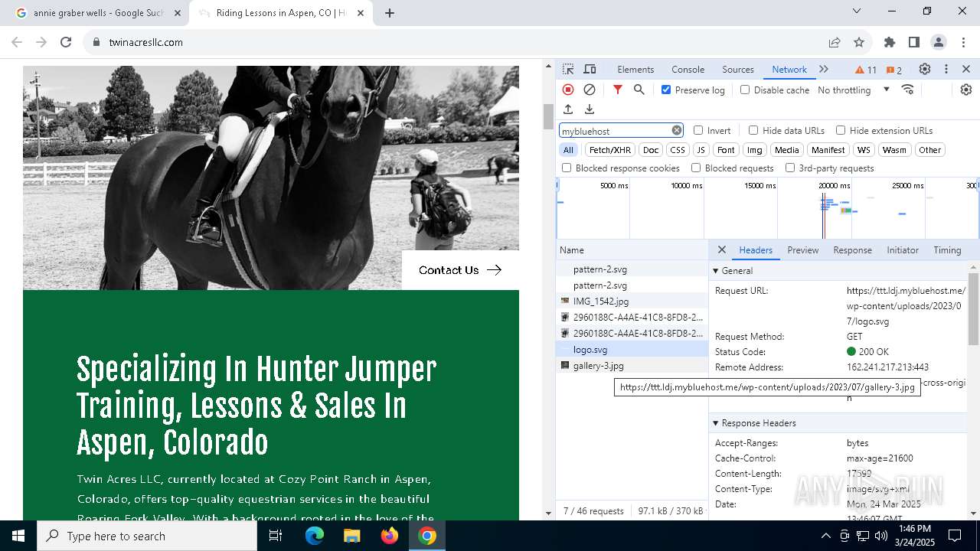Open the Timing tab for request
980x551 pixels.
[947, 250]
